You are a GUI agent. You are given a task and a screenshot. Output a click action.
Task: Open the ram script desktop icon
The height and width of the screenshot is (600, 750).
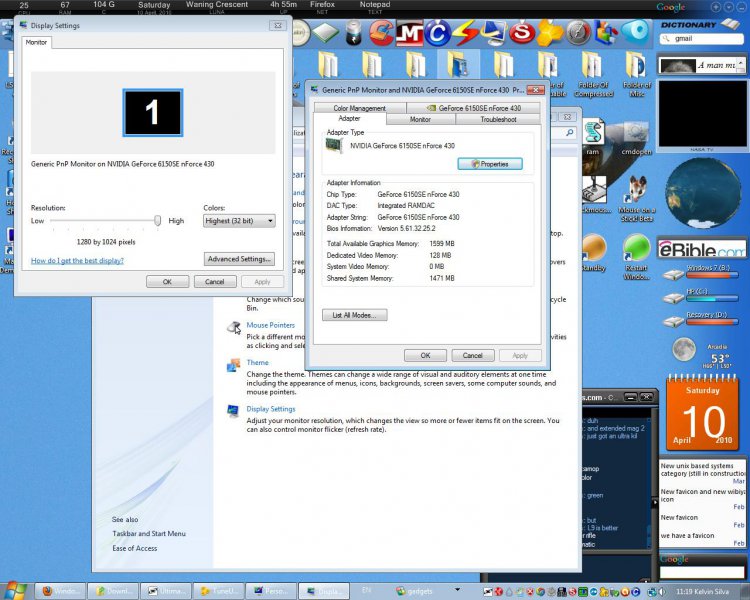pos(593,137)
